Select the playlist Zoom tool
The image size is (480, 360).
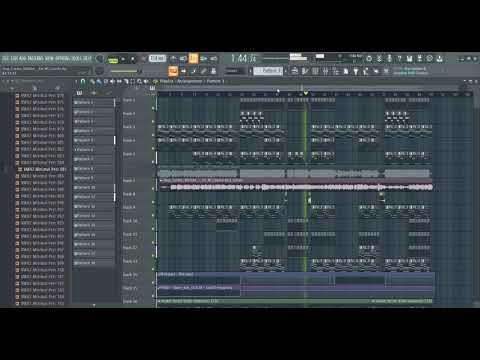(x=139, y=81)
